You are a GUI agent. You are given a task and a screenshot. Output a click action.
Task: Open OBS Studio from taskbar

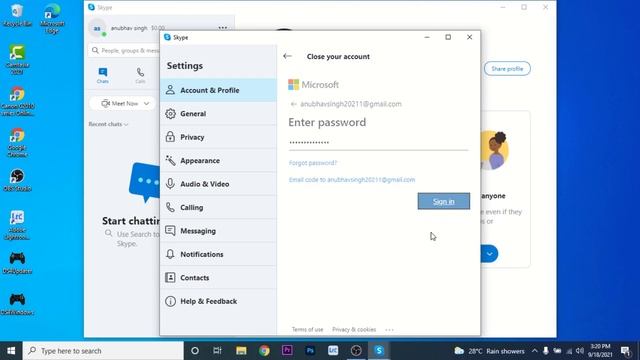click(356, 351)
